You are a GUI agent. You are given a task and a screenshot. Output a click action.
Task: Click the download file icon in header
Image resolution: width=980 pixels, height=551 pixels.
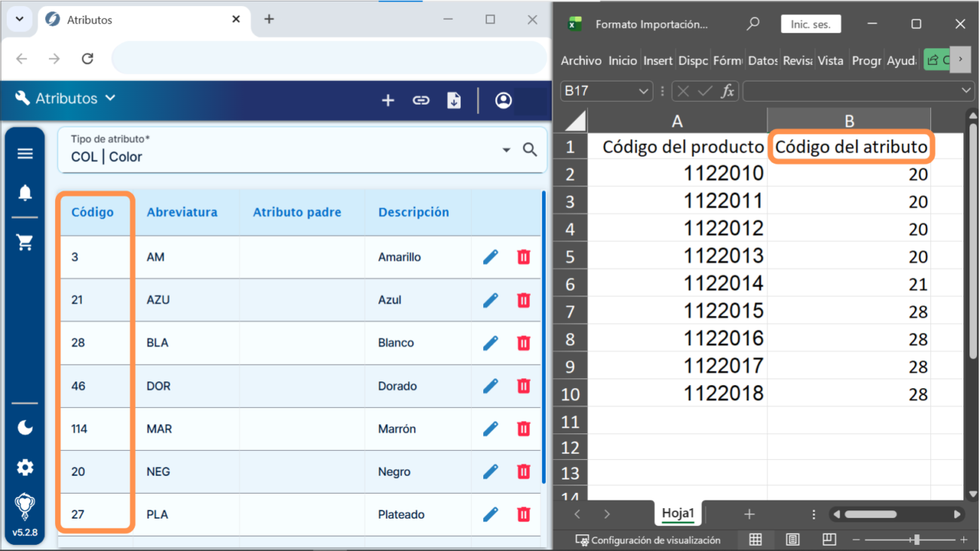coord(454,100)
